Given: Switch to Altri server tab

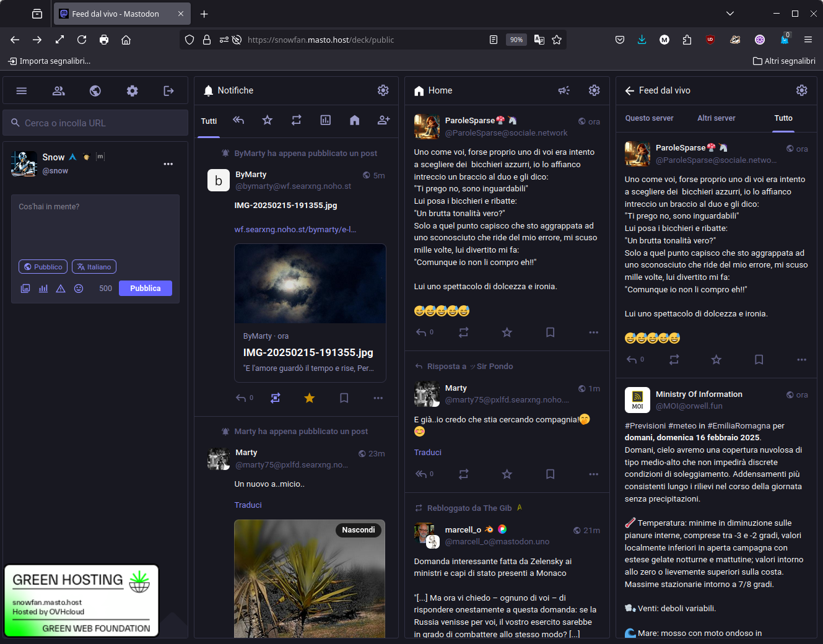Looking at the screenshot, I should pyautogui.click(x=716, y=118).
